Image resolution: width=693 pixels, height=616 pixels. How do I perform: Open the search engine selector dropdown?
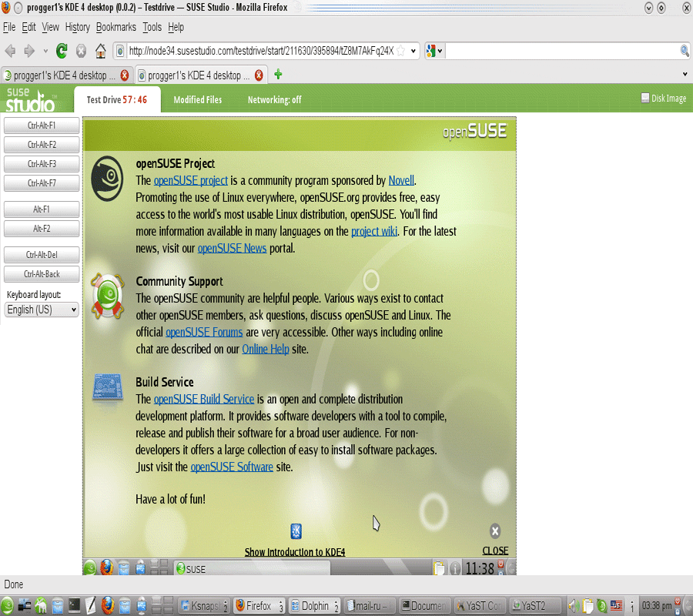click(x=434, y=51)
